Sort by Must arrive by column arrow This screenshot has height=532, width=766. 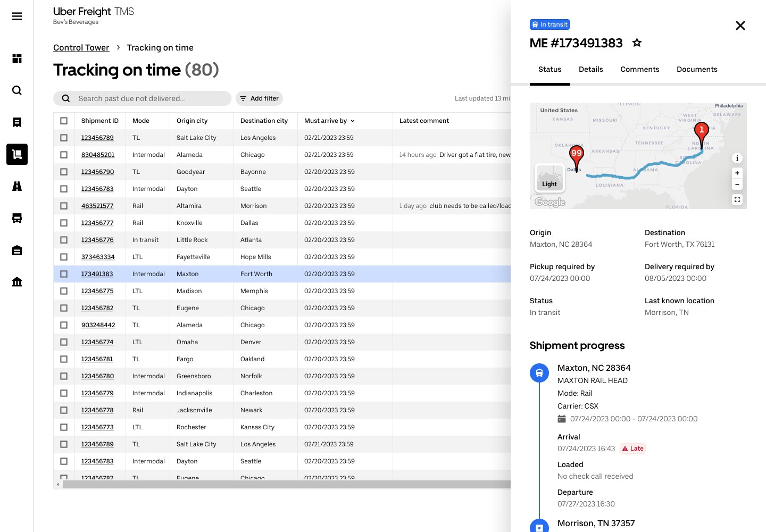(353, 121)
